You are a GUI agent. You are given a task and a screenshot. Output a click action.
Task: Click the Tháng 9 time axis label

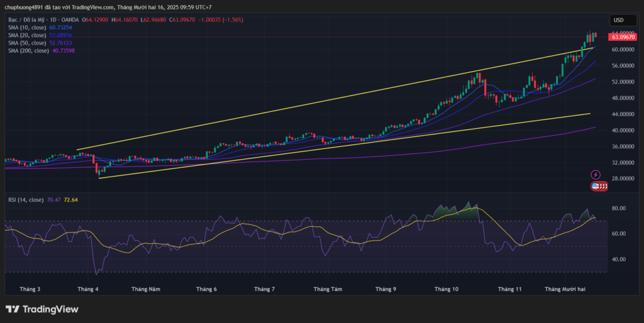point(386,290)
